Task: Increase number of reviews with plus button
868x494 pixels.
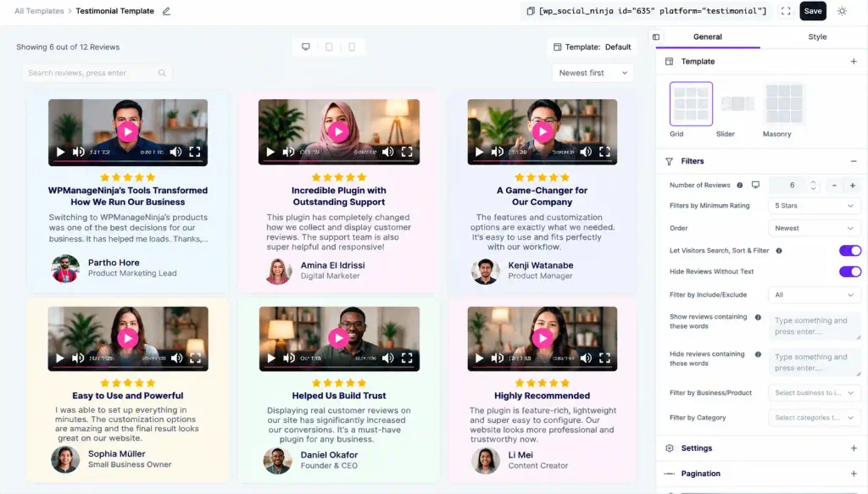Action: pos(853,186)
